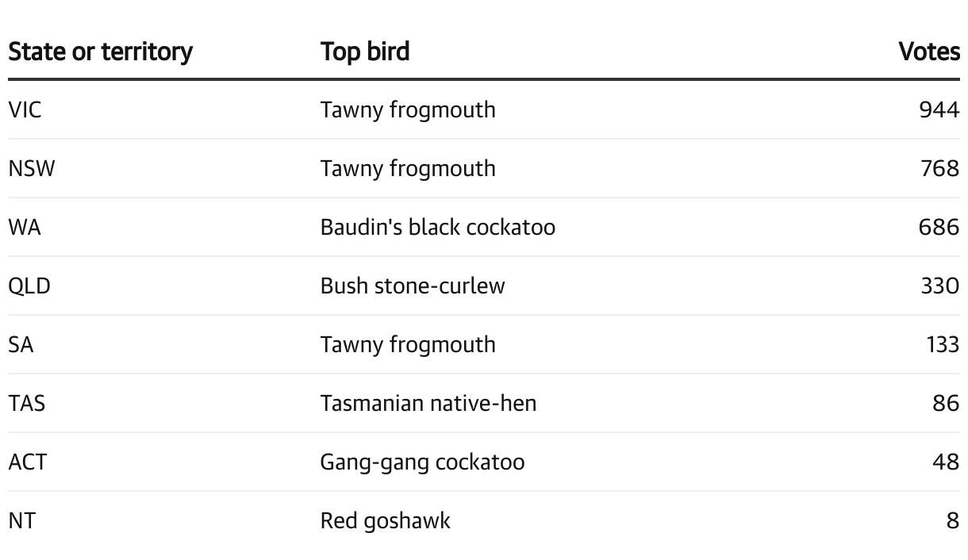Click the 'State or territory' column header
The image size is (968, 560).
point(100,52)
